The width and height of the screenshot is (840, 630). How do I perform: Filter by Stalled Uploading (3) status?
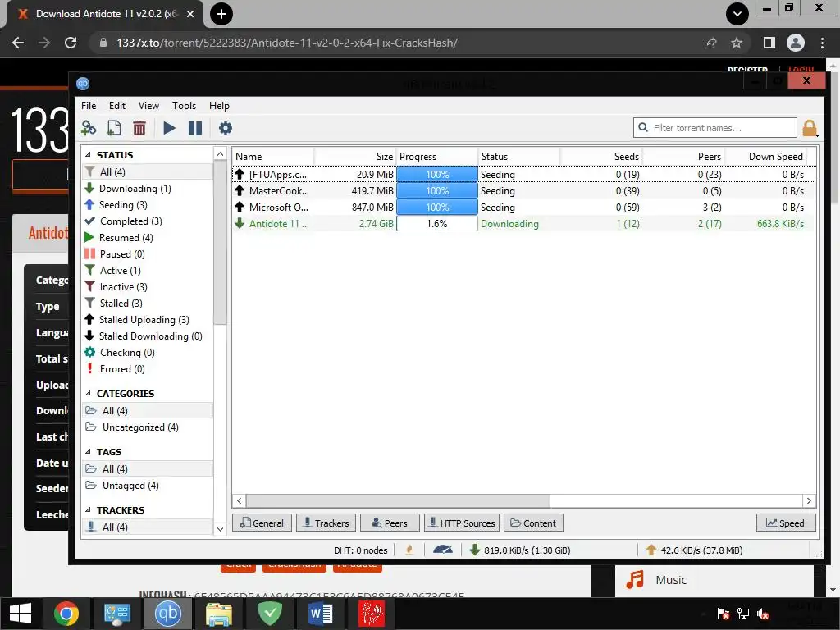144,320
